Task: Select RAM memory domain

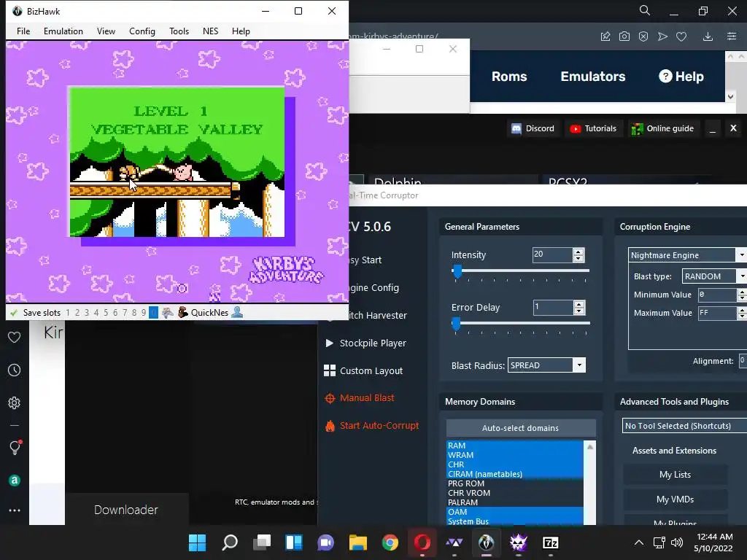Action: [x=514, y=446]
